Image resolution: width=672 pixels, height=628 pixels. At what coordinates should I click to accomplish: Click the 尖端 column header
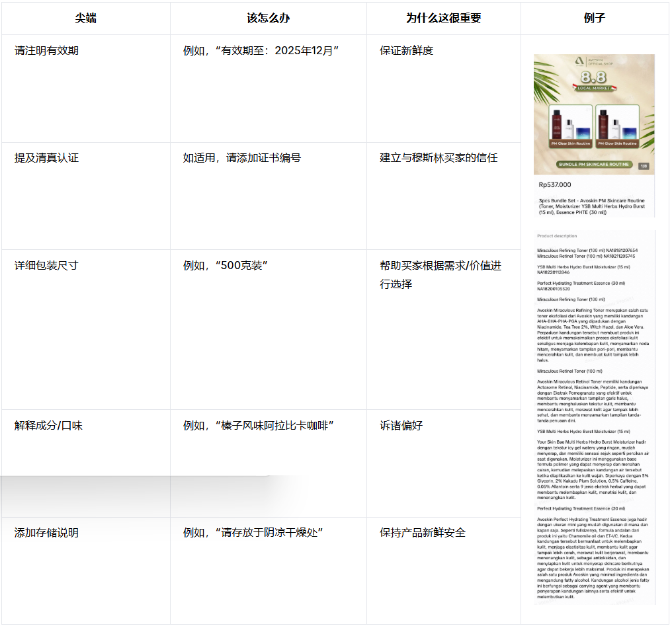[85, 19]
